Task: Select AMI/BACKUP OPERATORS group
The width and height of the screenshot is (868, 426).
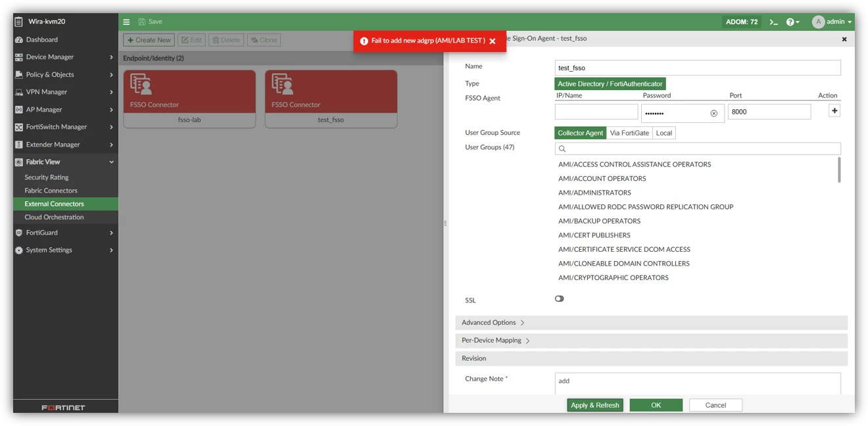Action: (x=599, y=221)
